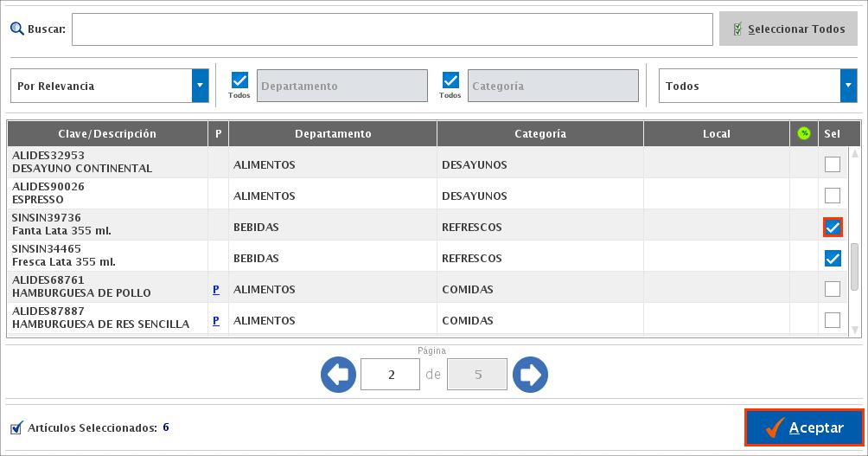
Task: Uncheck Fresca Lata 355 ml. selection
Action: (833, 258)
